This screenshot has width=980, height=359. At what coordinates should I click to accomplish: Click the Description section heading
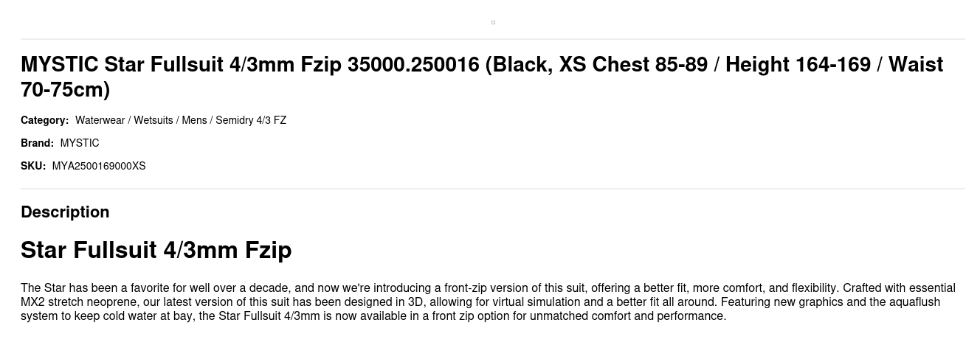[65, 212]
